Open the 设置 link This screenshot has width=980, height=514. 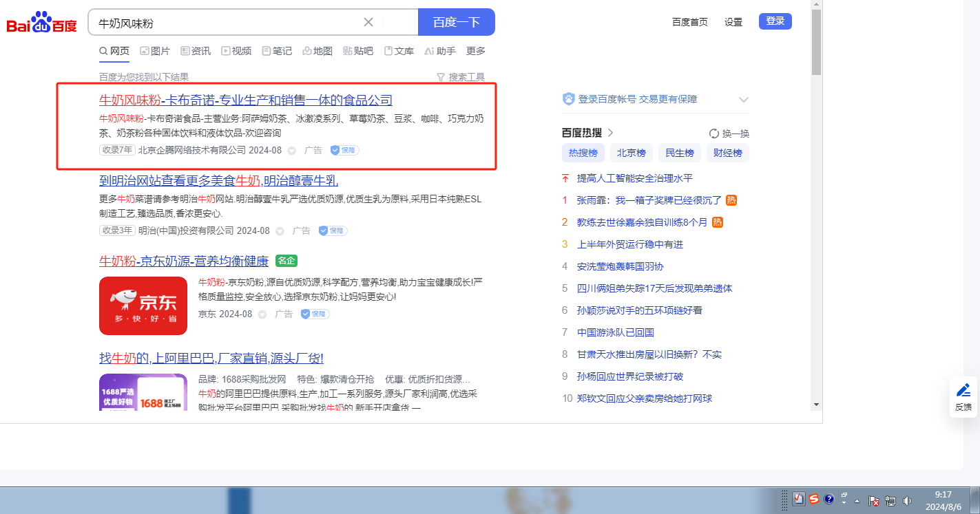pos(733,22)
